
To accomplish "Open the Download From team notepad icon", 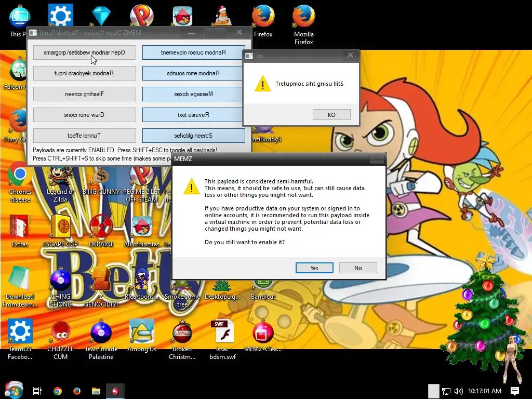I will click(x=20, y=287).
